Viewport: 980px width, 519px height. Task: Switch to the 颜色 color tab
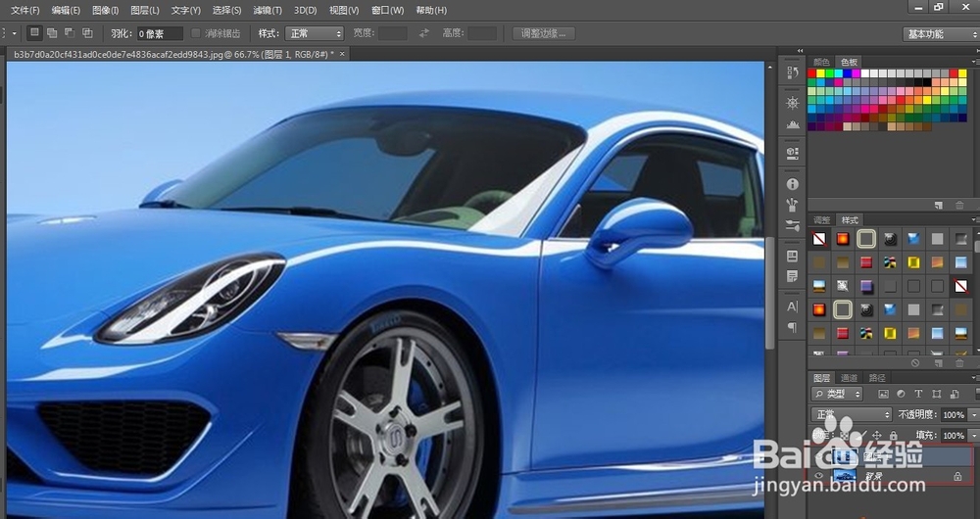point(821,62)
